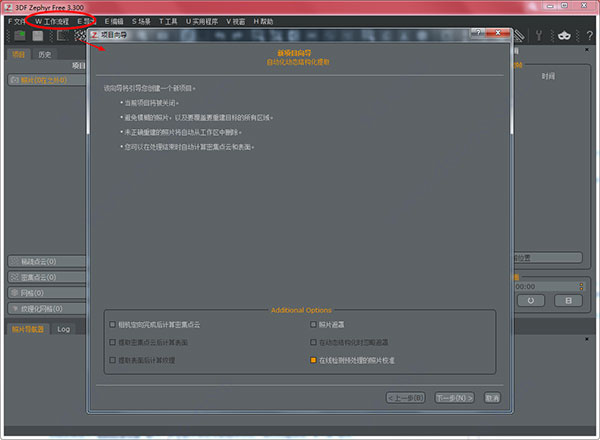Open E 编辑 menu
This screenshot has width=600, height=440.
click(114, 21)
